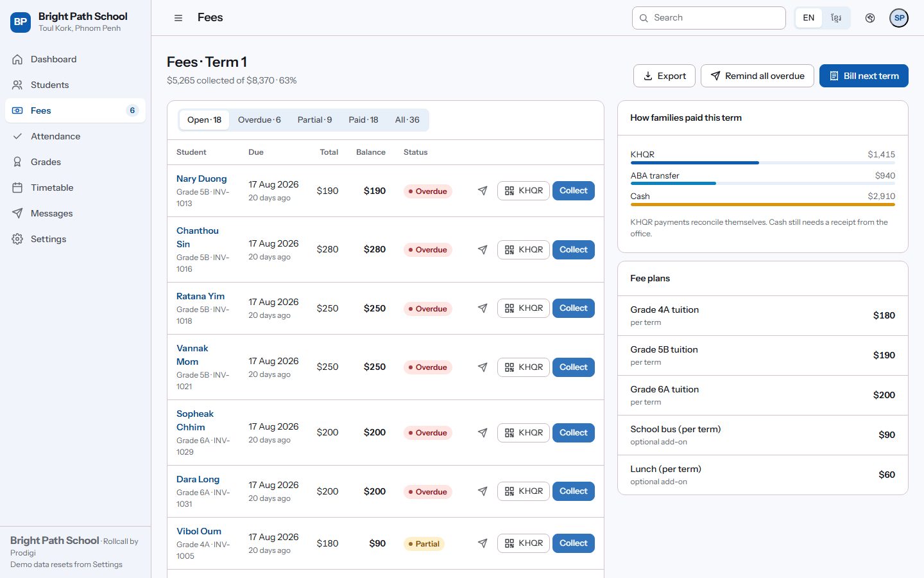Open Timetable page
Image resolution: width=924 pixels, height=578 pixels.
(x=75, y=188)
